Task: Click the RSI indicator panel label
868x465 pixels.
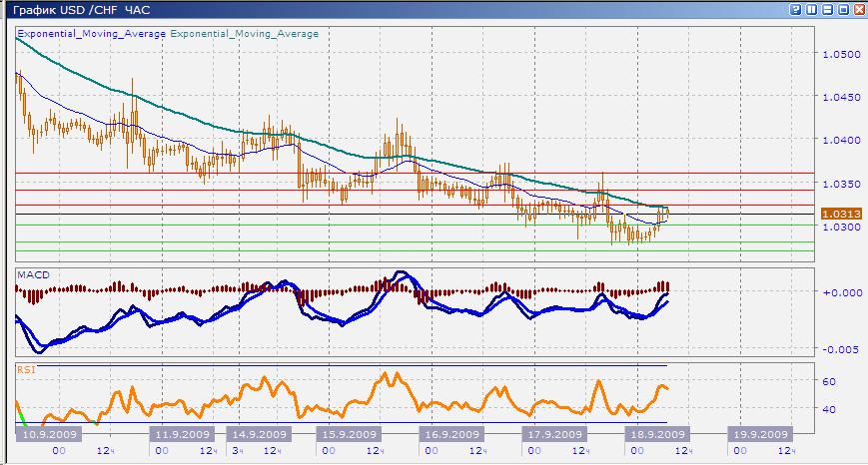Action: click(26, 369)
